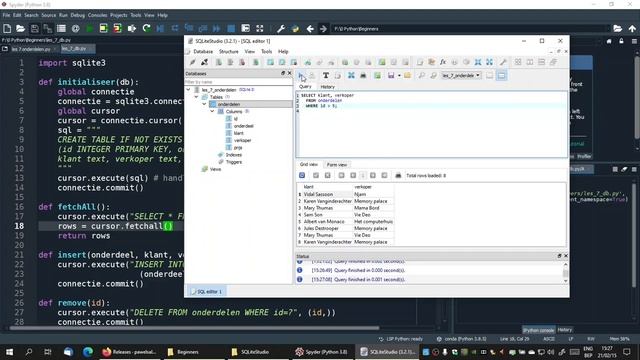Screen dimensions: 640x360
Task: Switch to the Form view tab
Action: click(x=337, y=165)
